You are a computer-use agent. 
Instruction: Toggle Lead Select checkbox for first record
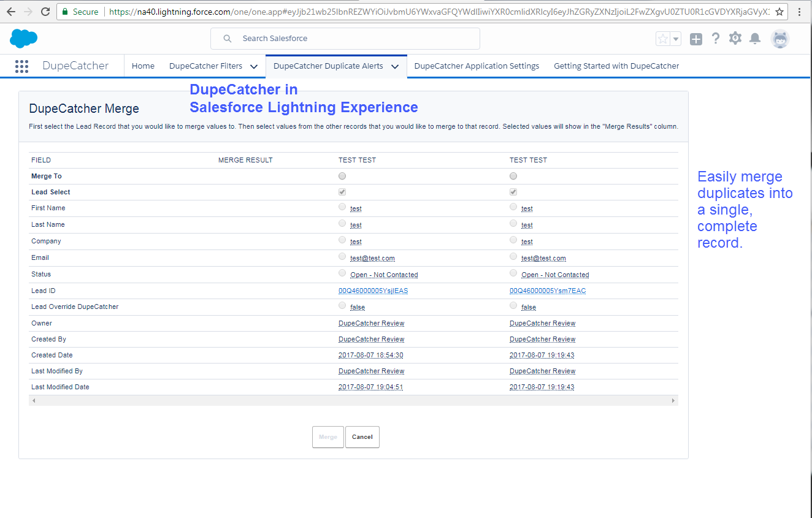pos(342,192)
